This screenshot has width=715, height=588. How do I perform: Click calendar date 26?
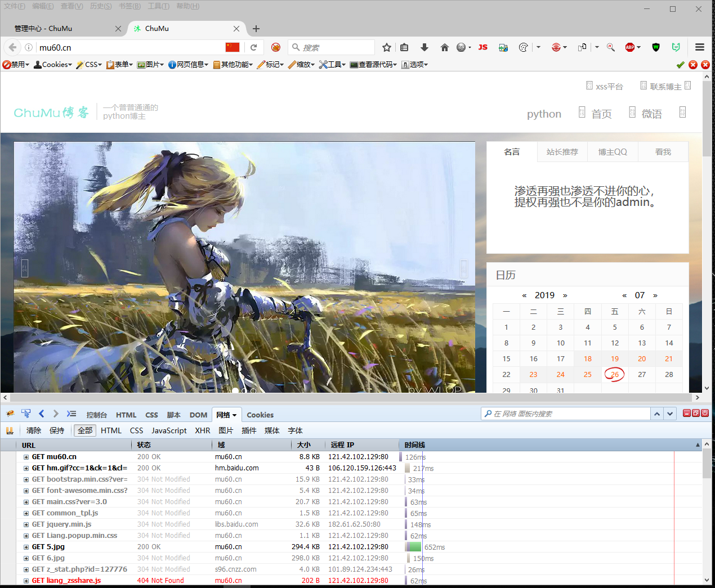(x=615, y=374)
